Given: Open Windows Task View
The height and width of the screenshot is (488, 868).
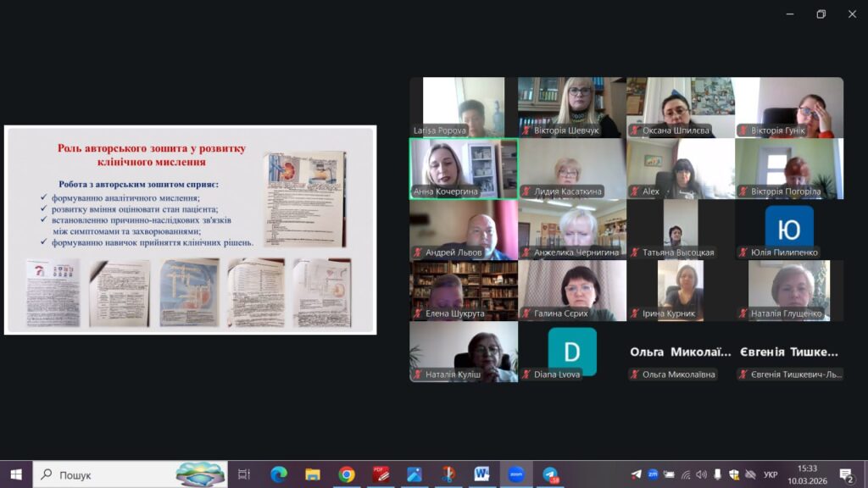Looking at the screenshot, I should pos(244,474).
